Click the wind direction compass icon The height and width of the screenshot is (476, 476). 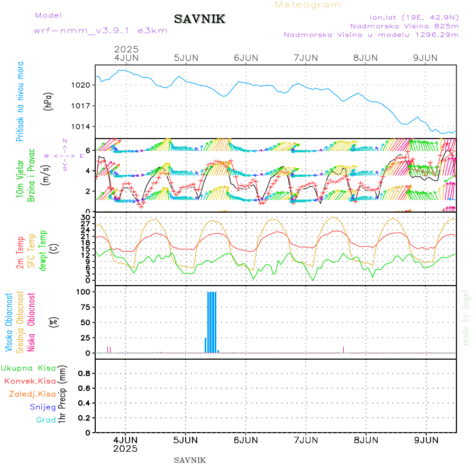(x=65, y=155)
